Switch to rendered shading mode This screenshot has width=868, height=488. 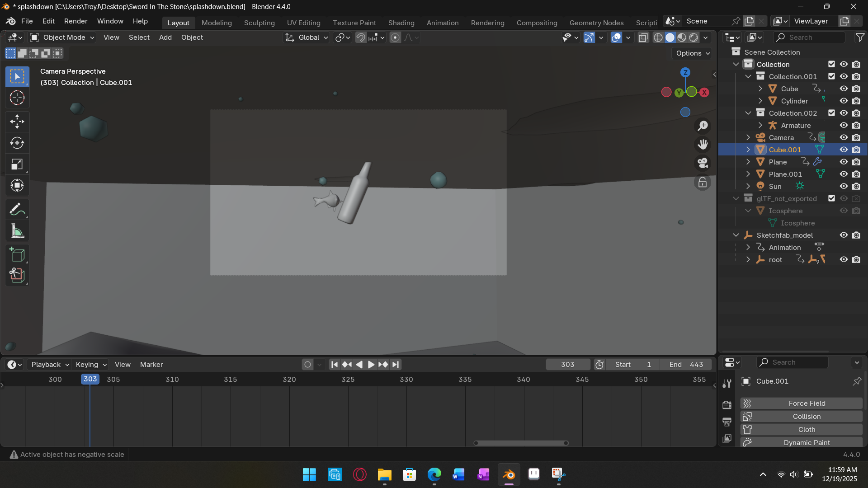[693, 38]
